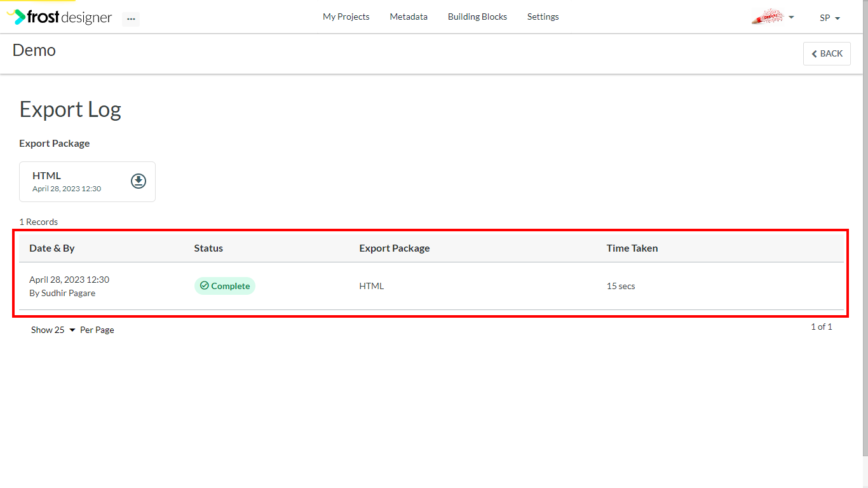Click the Complete status badge

coord(224,286)
